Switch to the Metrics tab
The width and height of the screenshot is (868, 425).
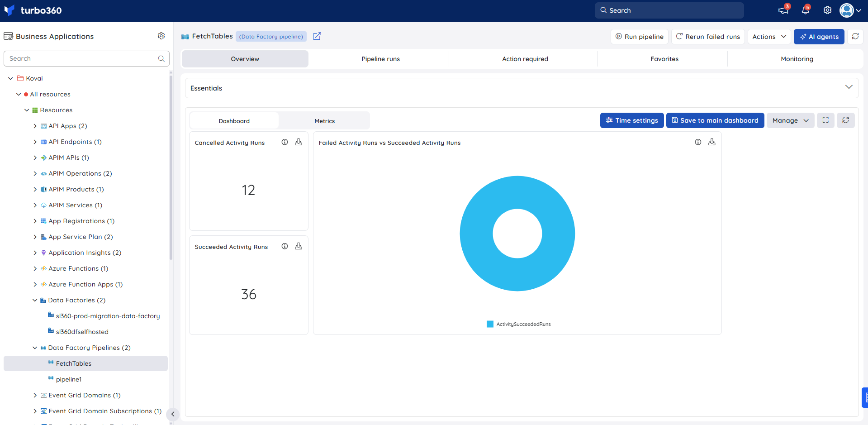click(325, 121)
